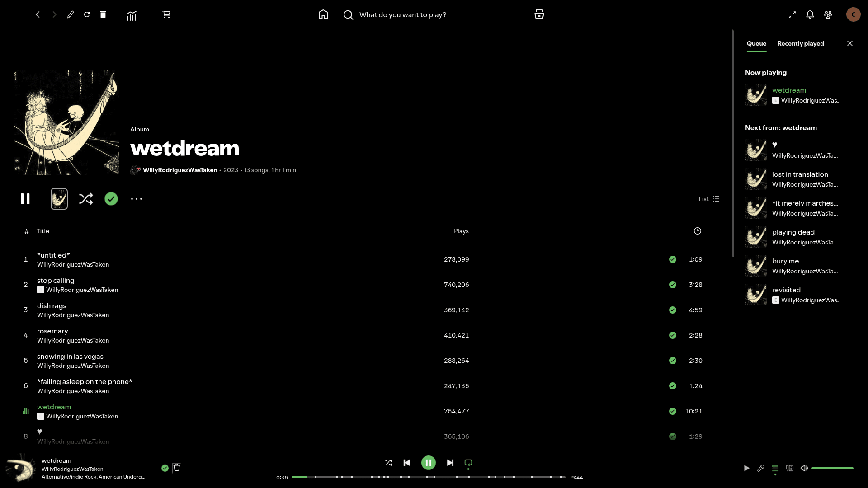Select "lost in translation" in the queue
868x488 pixels.
800,174
